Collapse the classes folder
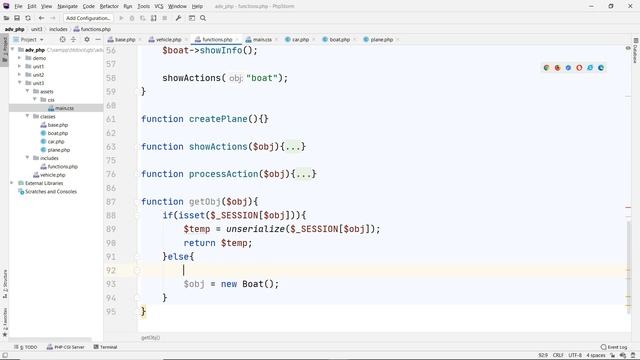Screen dimensions: 640x360 pyautogui.click(x=27, y=116)
